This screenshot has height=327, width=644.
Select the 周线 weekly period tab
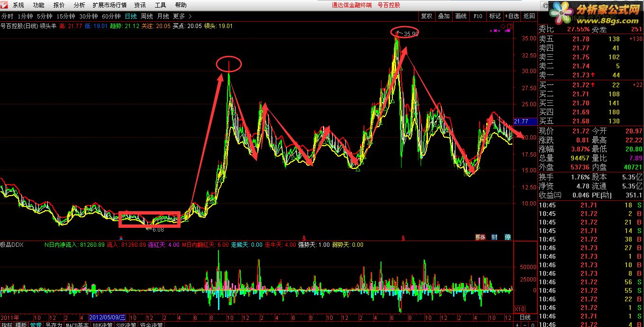click(146, 16)
